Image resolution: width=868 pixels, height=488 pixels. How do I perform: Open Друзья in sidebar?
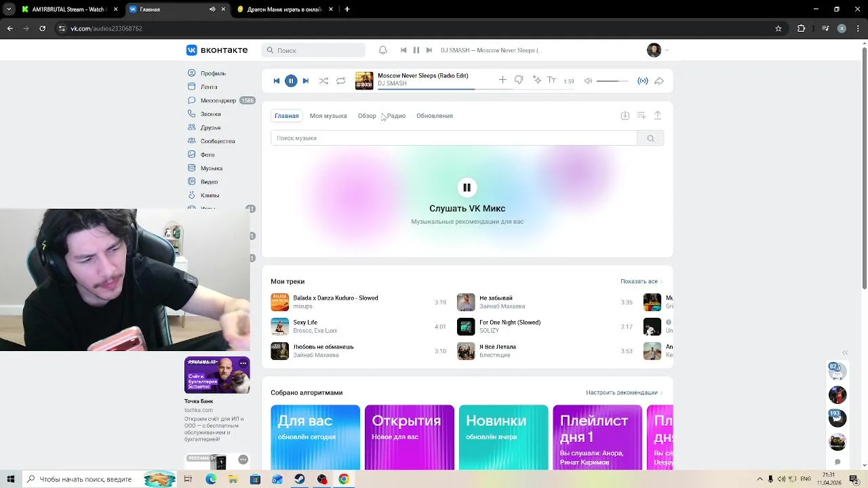[210, 127]
